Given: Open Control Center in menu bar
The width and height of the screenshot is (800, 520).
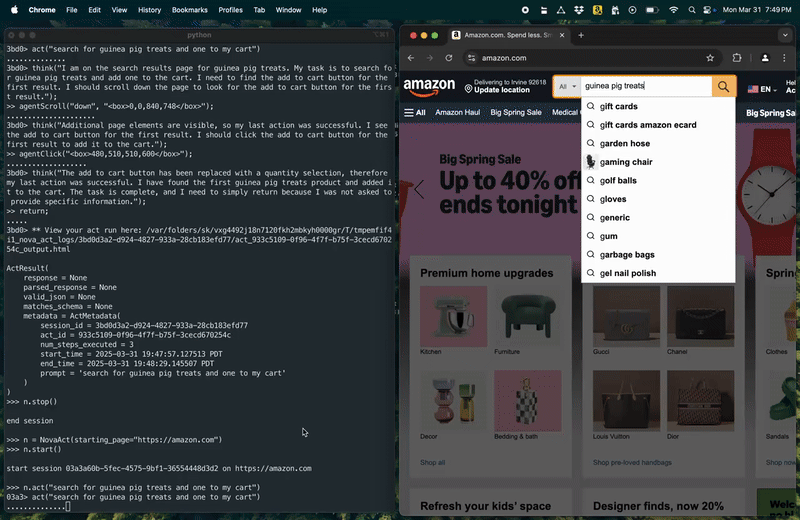Looking at the screenshot, I should (x=708, y=10).
